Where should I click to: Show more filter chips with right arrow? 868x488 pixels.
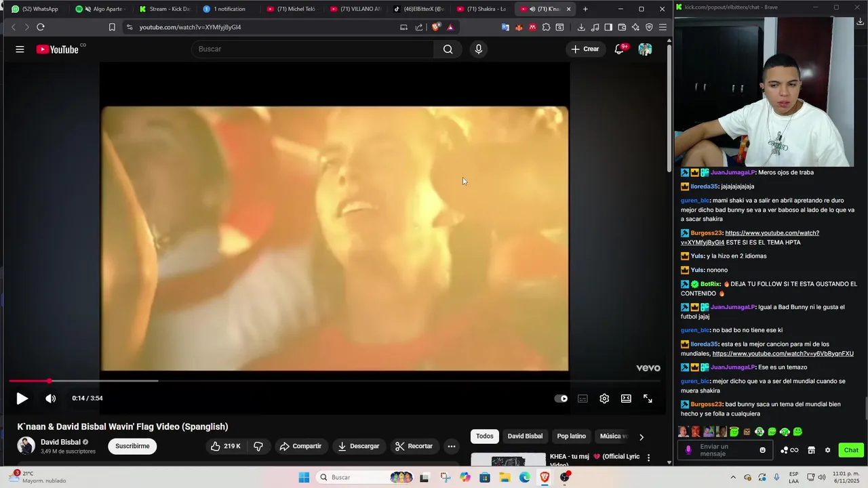point(642,437)
